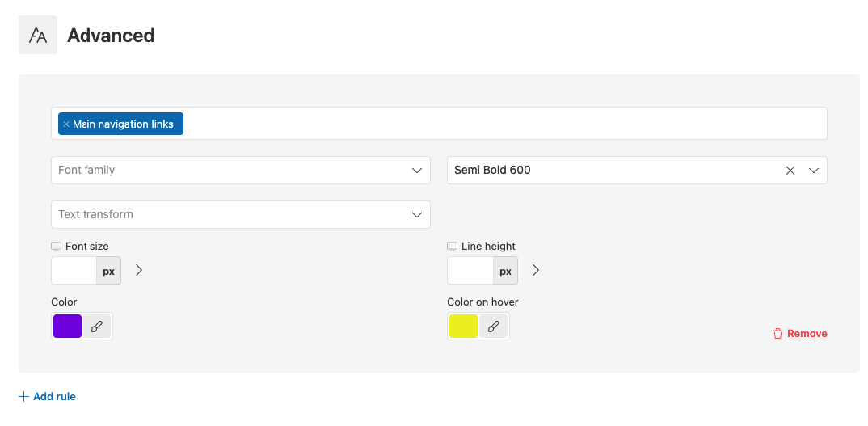Click the desktop device icon beside Font size

pyautogui.click(x=56, y=247)
